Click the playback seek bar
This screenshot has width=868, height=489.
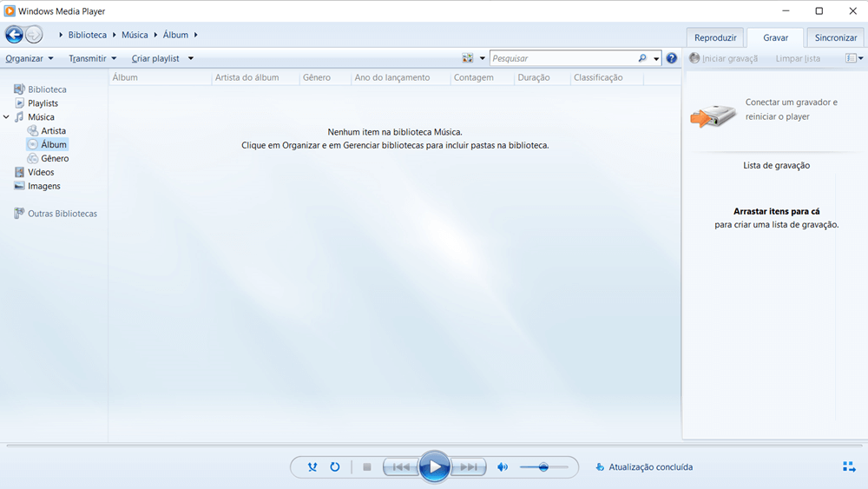coord(434,446)
